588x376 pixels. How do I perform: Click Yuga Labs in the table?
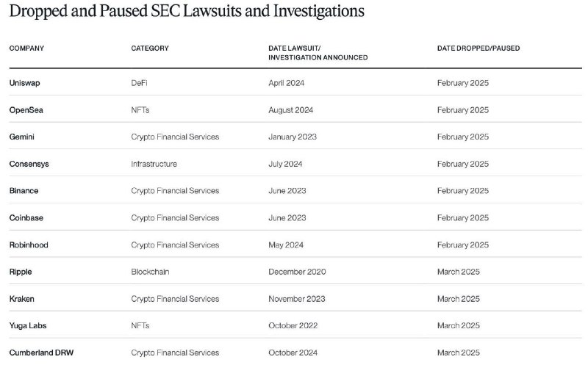point(28,326)
